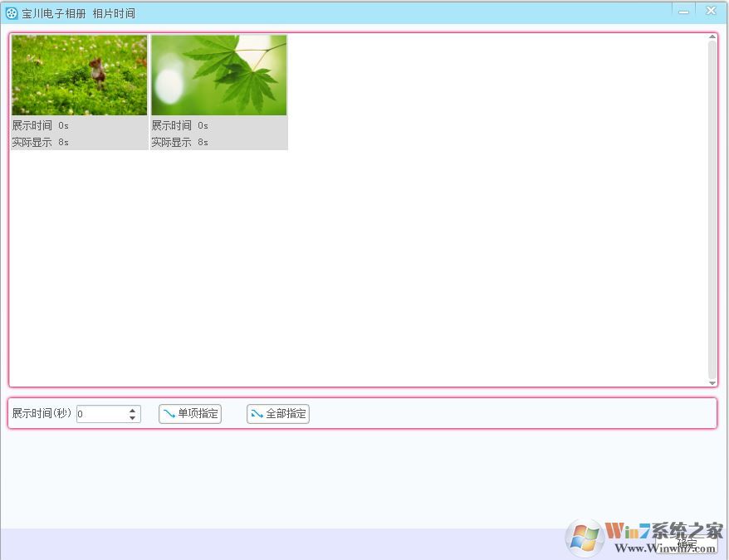Click the minimize icon in the title bar
The image size is (729, 560).
coord(682,11)
